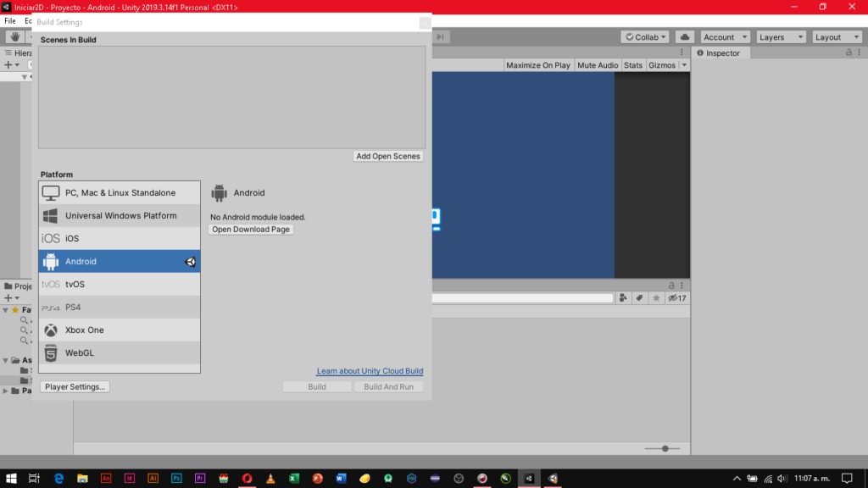868x488 pixels.
Task: Open VLC media player from taskbar
Action: pyautogui.click(x=270, y=479)
